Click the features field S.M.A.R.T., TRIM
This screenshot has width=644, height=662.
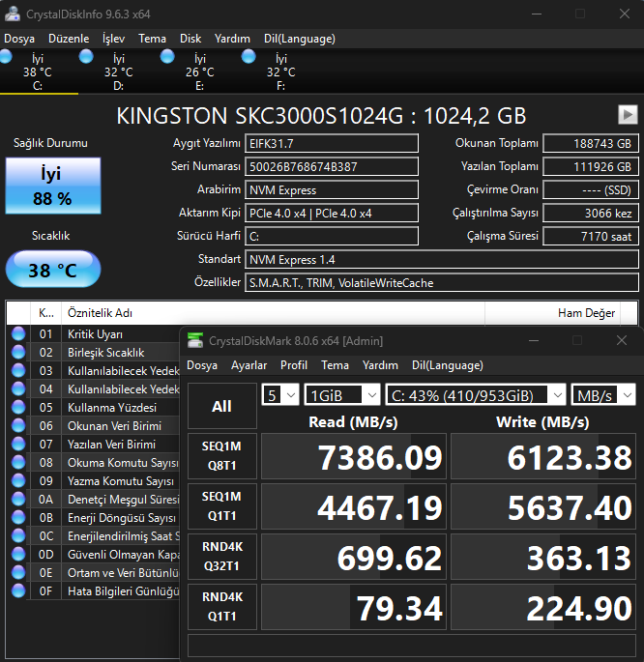[x=442, y=282]
